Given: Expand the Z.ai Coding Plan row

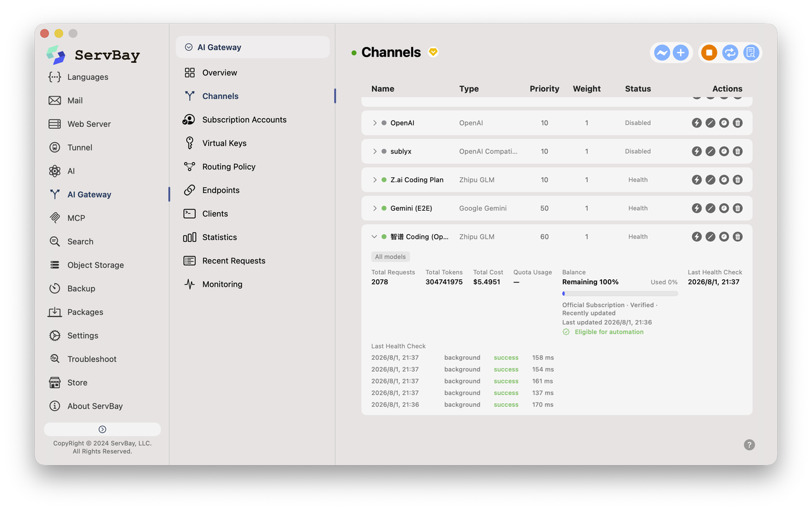Looking at the screenshot, I should (375, 180).
